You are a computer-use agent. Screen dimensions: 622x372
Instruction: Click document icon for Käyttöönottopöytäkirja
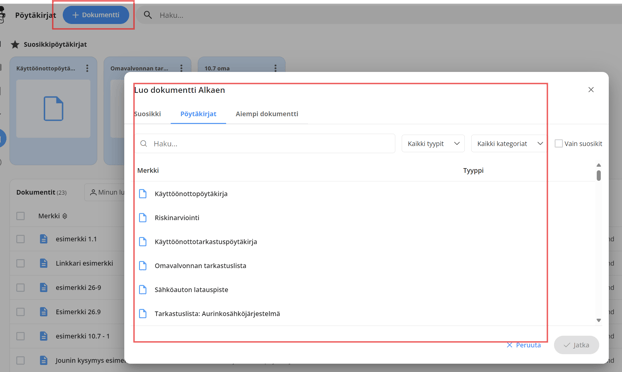click(143, 194)
